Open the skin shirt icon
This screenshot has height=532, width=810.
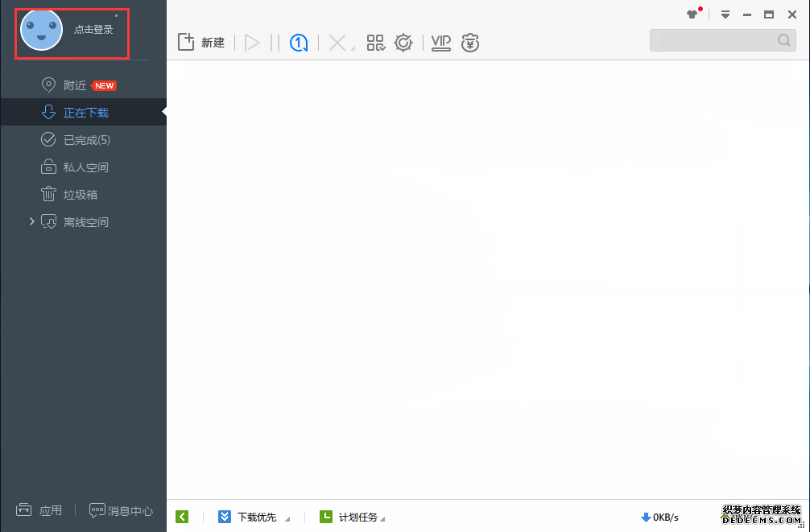click(x=692, y=14)
